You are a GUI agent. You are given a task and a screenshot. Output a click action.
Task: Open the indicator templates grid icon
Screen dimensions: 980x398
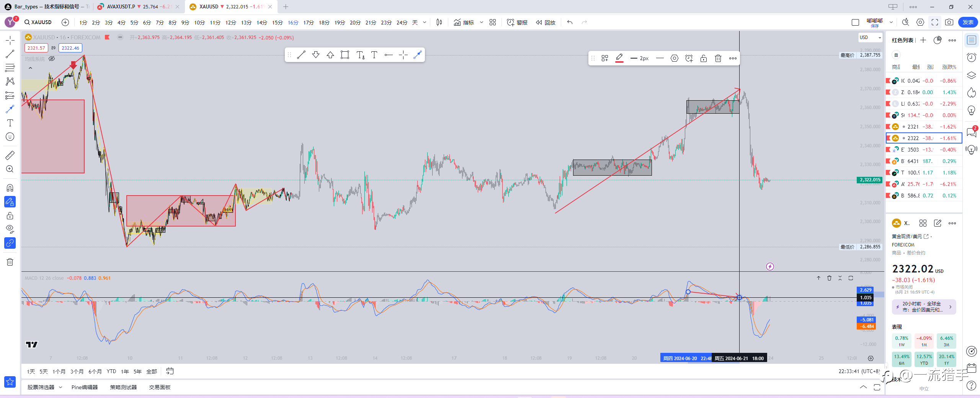click(493, 22)
